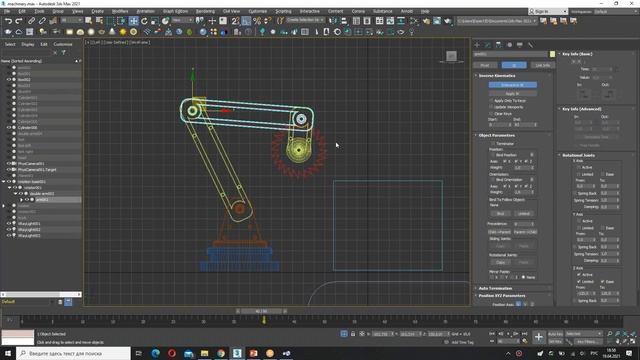Image resolution: width=640 pixels, height=360 pixels.
Task: Toggle Clear Keys checkbox
Action: 491,113
